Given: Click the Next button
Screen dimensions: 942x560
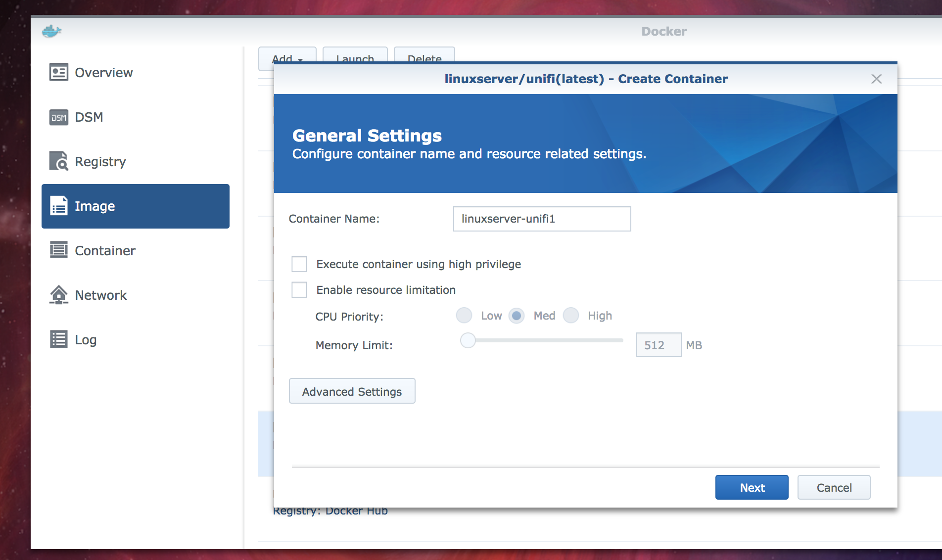Looking at the screenshot, I should (752, 487).
